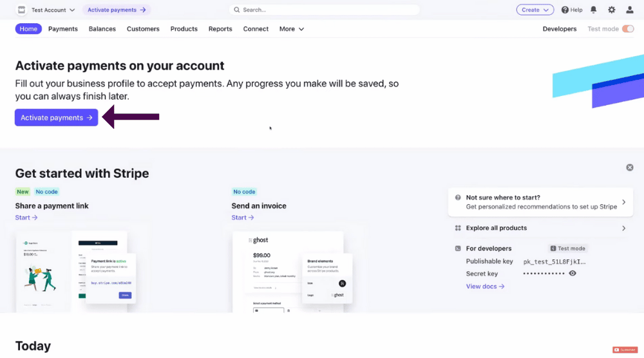Click the Test Account store icon
Viewport: 644px width, 358px height.
21,10
